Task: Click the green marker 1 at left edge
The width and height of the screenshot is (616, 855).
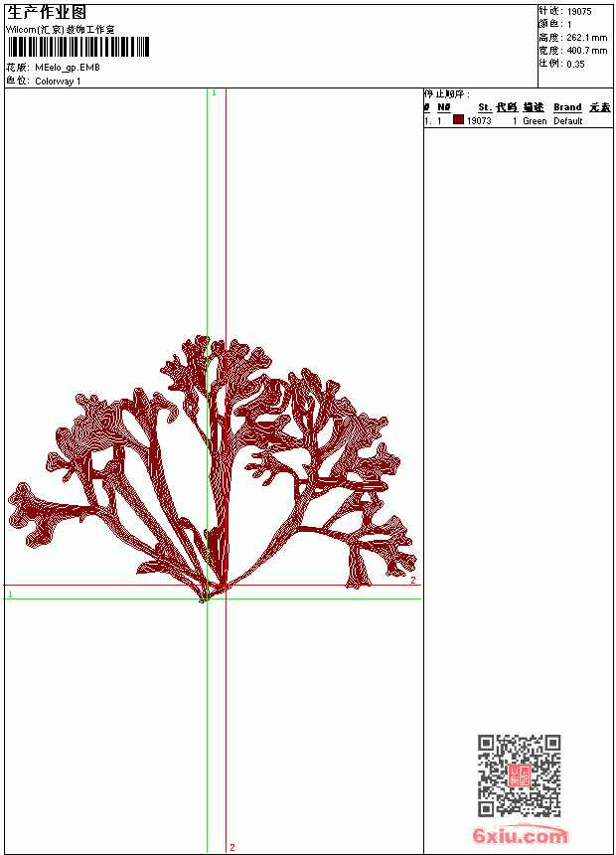Action: coord(10,595)
